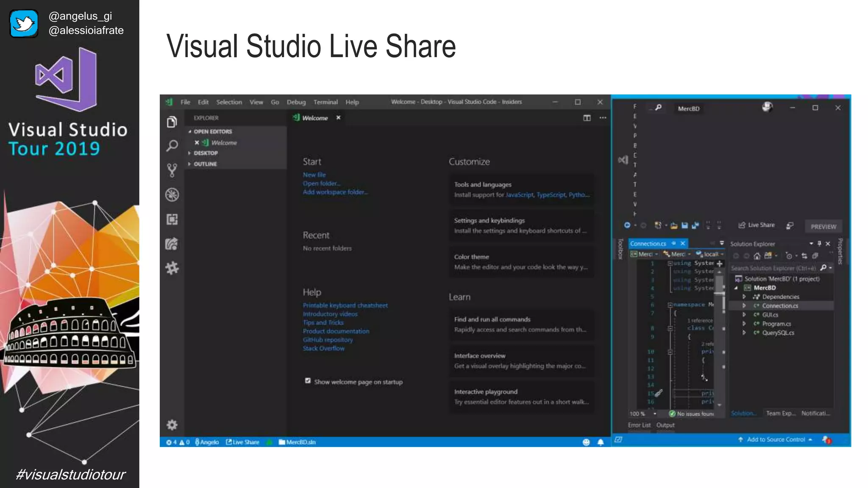Close the Connection.cs tab in Visual Studio

point(683,243)
